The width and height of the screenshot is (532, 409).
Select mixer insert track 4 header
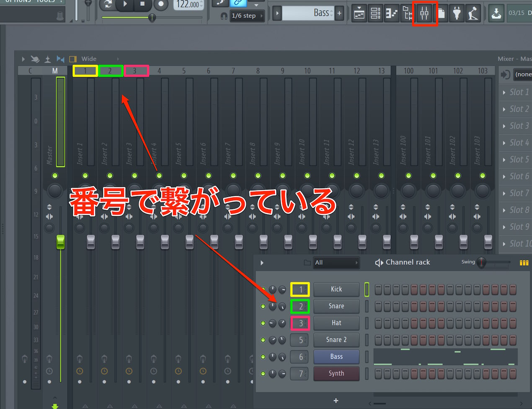(159, 71)
